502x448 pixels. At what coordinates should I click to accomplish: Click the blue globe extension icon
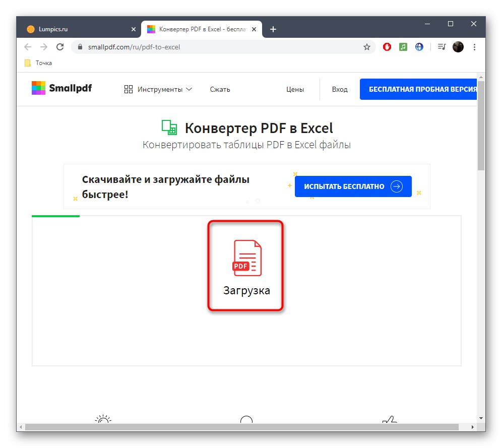[x=419, y=46]
